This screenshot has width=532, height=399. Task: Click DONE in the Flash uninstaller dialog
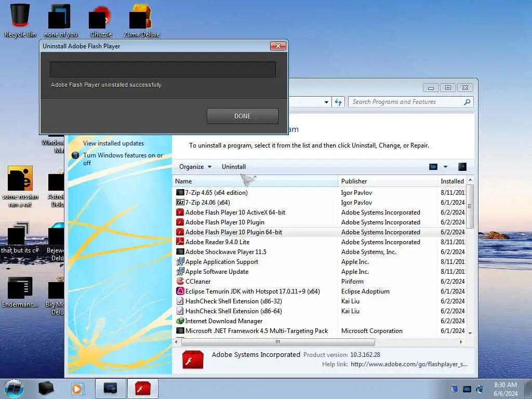[242, 116]
